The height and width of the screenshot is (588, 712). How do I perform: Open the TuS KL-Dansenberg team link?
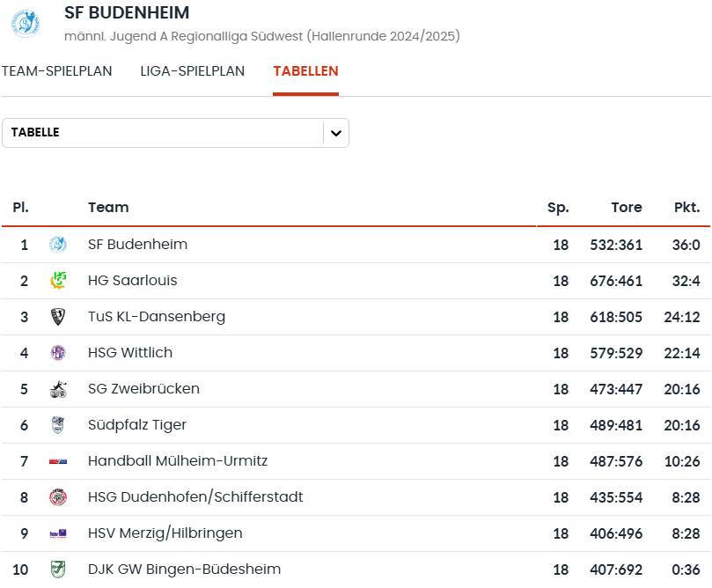(x=157, y=317)
